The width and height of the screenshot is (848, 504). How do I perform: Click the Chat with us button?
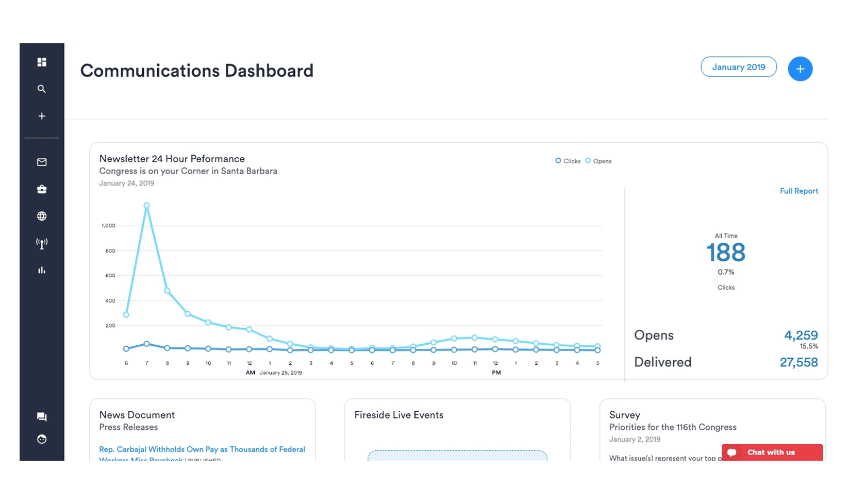[771, 452]
